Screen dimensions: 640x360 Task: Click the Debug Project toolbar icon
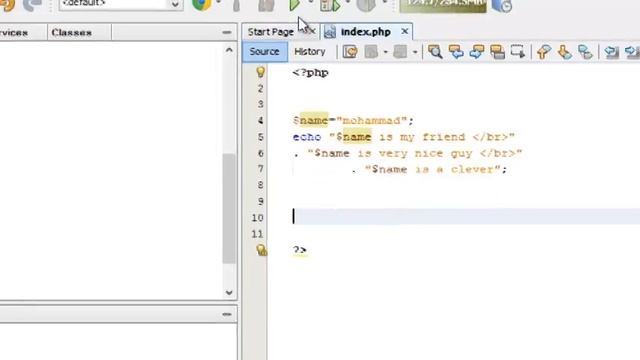[330, 5]
